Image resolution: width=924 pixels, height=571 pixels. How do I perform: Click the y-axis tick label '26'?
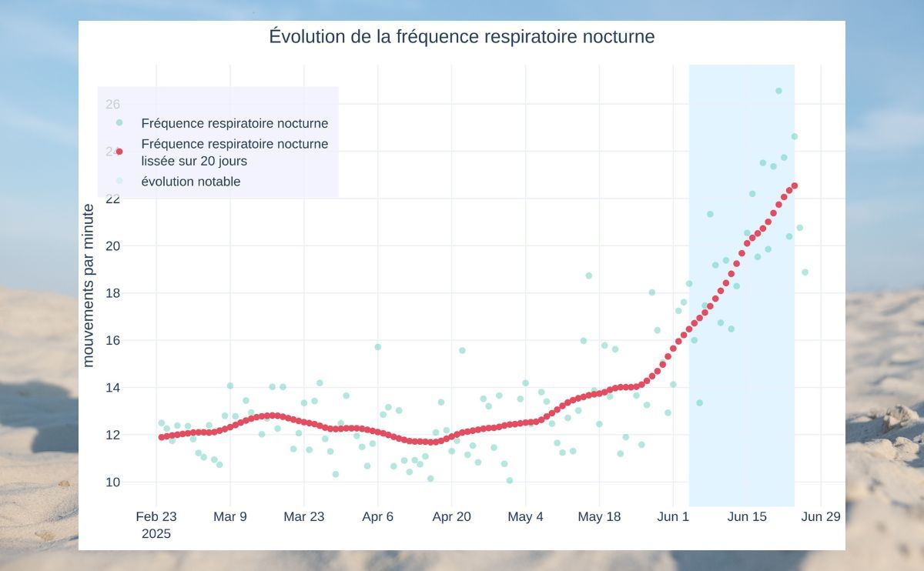112,104
